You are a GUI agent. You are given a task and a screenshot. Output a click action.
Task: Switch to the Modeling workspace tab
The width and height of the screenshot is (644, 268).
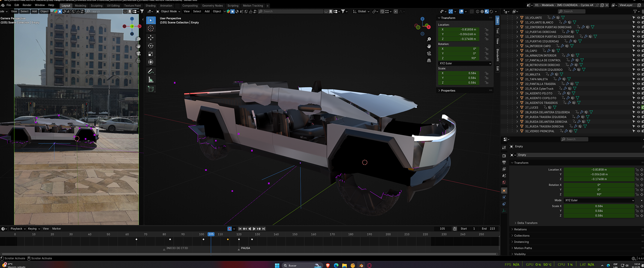tap(80, 6)
